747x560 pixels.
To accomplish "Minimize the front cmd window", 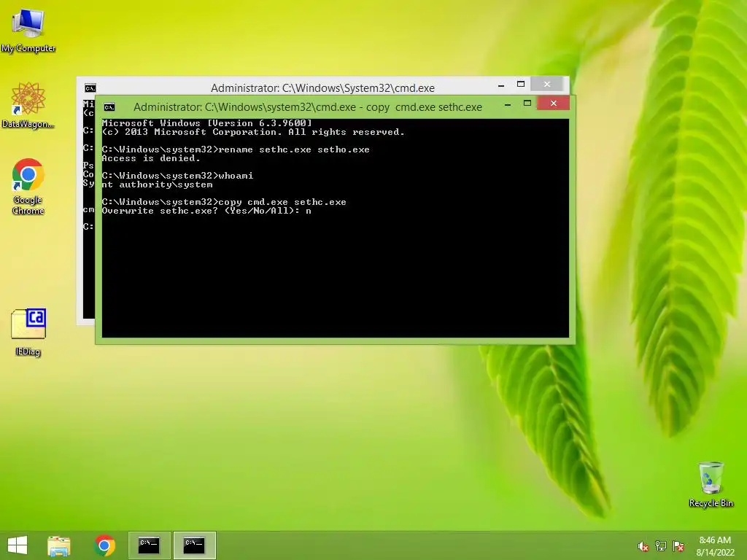I will [x=508, y=104].
